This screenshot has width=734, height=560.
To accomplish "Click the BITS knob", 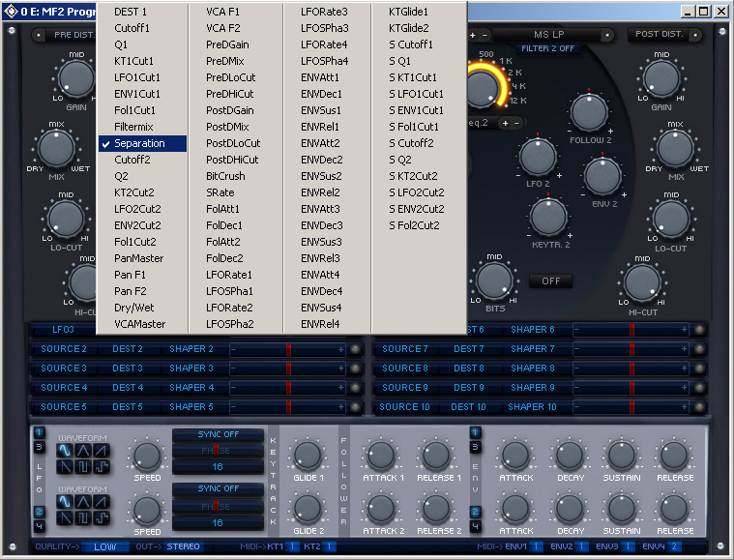I will pyautogui.click(x=494, y=280).
